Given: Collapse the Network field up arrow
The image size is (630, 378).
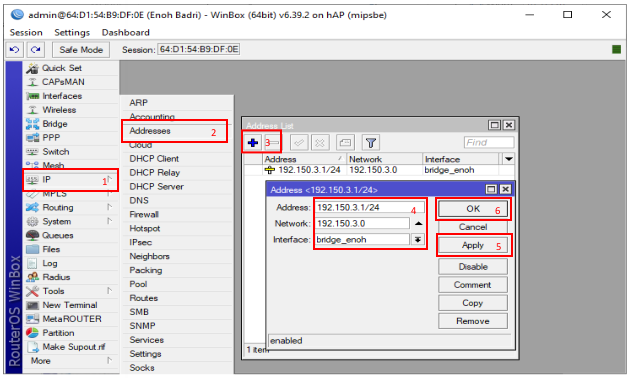Looking at the screenshot, I should [418, 223].
